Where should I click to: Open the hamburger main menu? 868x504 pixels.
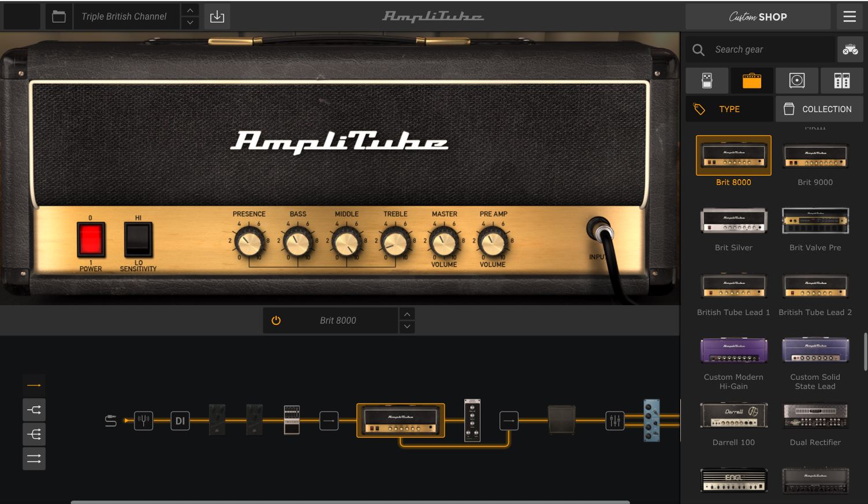pyautogui.click(x=850, y=17)
